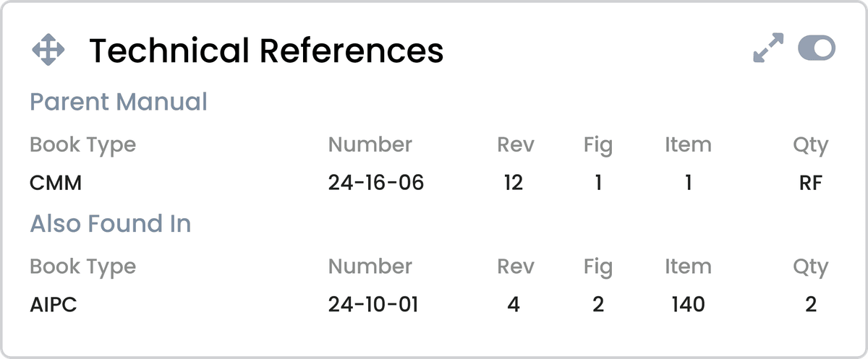Click the AIPC book type entry
This screenshot has height=359, width=868.
coord(54,306)
